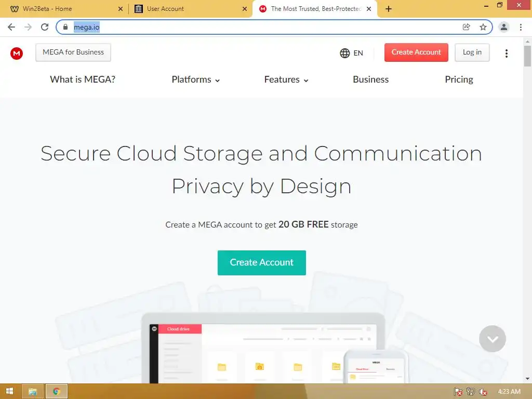Viewport: 532px width, 399px height.
Task: Go to the Pricing page
Action: [x=459, y=79]
